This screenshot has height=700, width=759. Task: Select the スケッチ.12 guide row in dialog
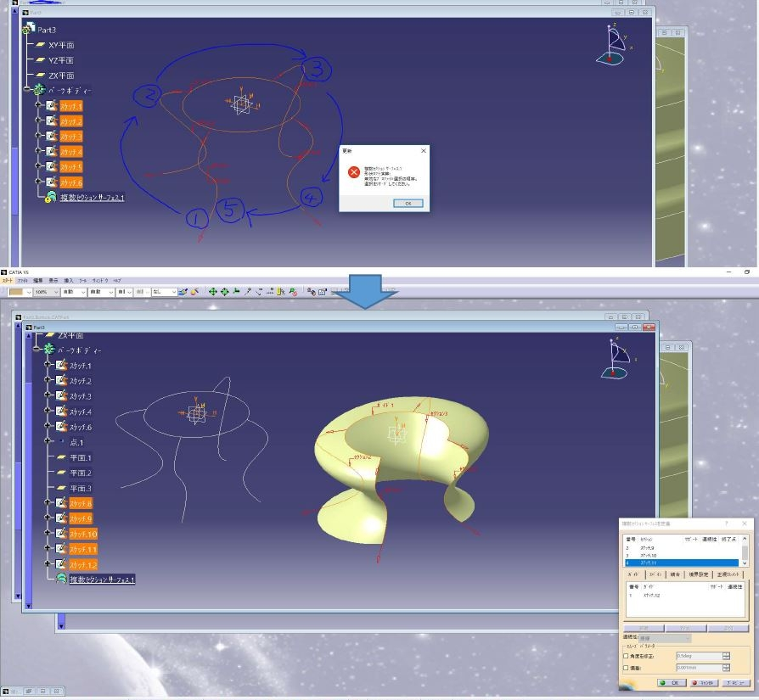[x=686, y=596]
